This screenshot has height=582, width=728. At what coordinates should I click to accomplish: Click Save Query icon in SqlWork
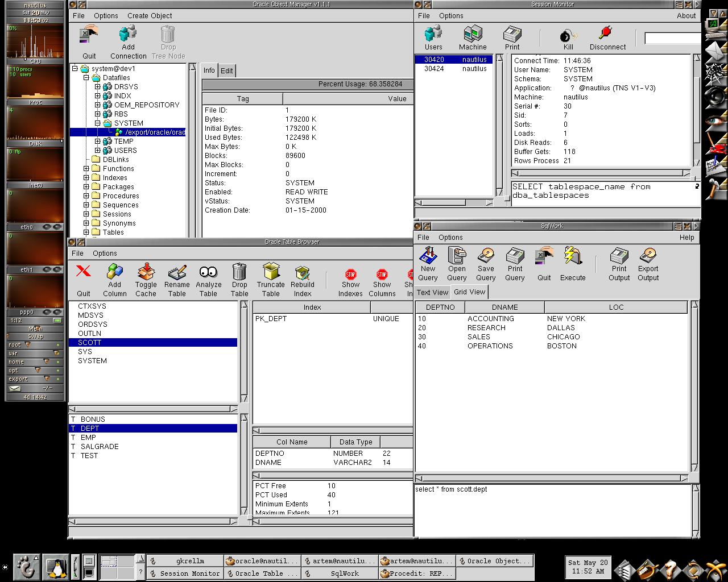(x=486, y=256)
